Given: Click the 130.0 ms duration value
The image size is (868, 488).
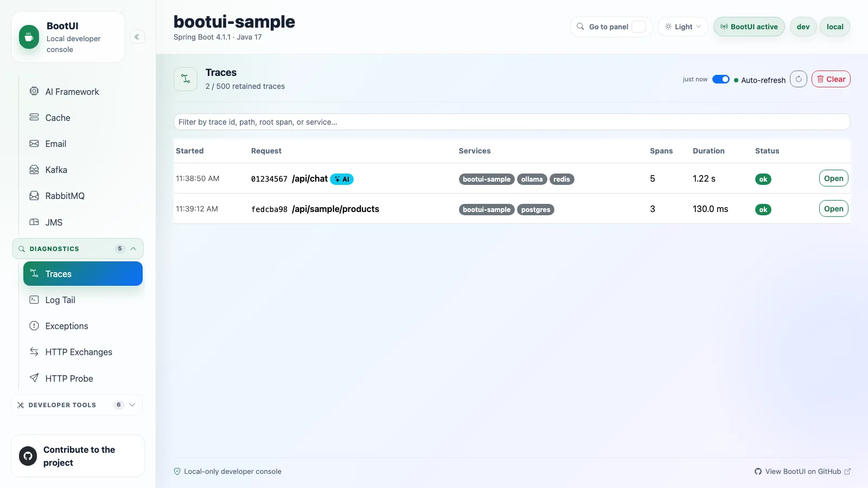Looking at the screenshot, I should click(711, 209).
